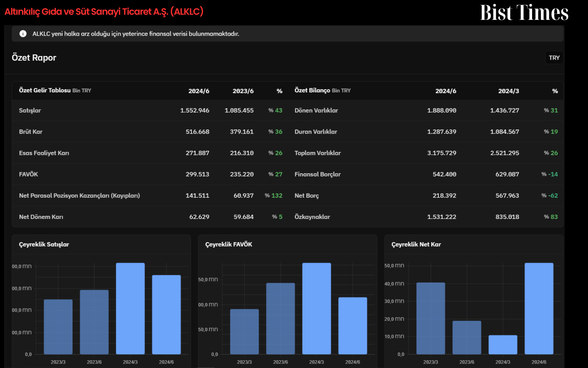
Task: Open the TRY currency selector
Action: pyautogui.click(x=554, y=58)
